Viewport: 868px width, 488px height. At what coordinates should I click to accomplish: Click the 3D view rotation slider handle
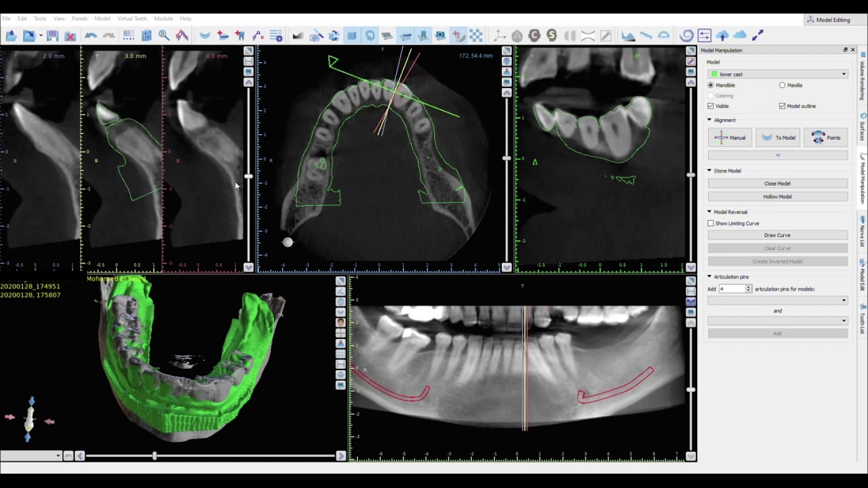[x=155, y=456]
